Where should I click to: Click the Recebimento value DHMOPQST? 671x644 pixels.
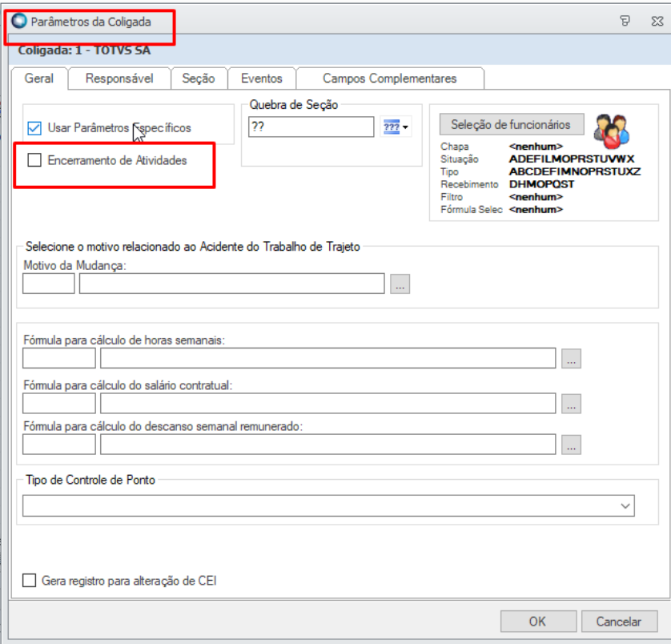point(542,184)
